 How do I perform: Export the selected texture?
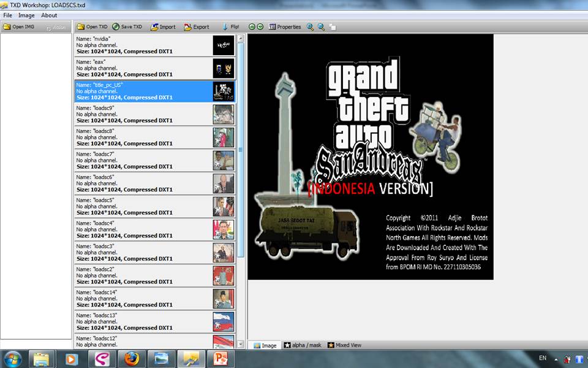point(197,27)
